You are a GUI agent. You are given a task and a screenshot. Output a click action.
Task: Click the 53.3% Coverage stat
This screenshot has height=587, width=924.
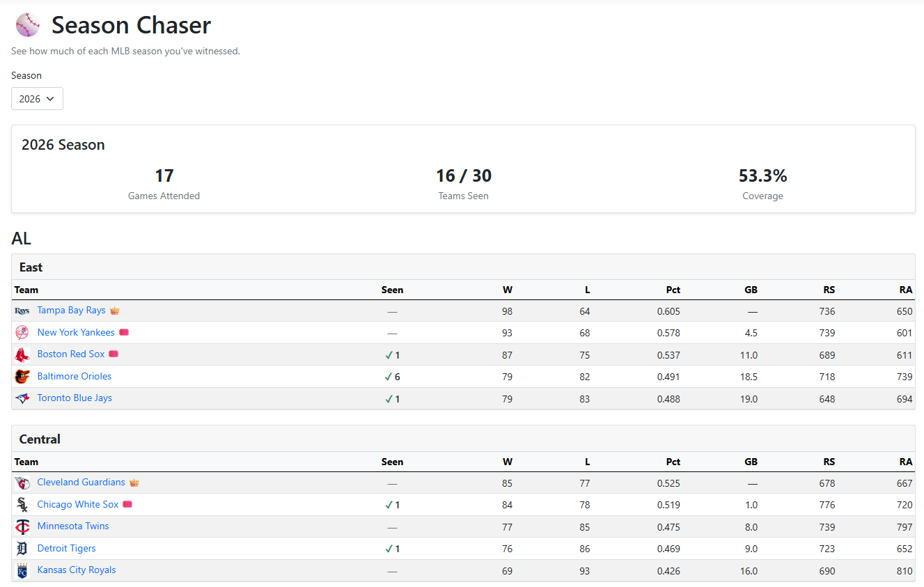(762, 183)
